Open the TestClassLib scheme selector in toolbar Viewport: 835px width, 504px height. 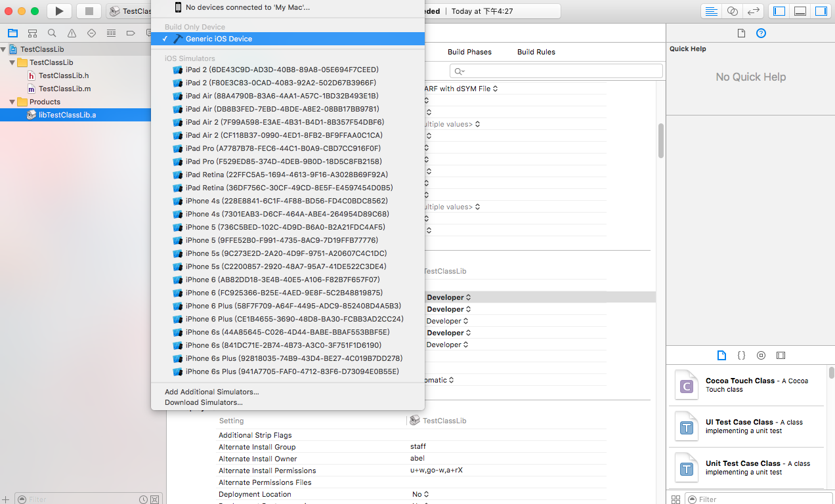(130, 11)
